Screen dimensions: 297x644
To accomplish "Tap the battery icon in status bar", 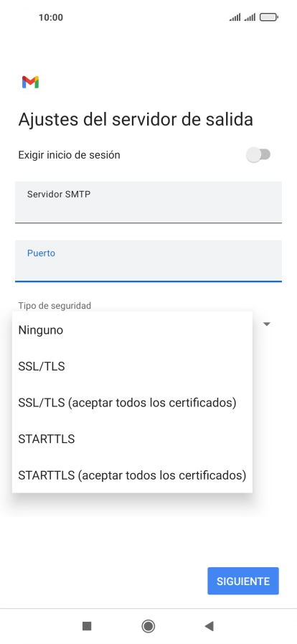I will [x=269, y=17].
